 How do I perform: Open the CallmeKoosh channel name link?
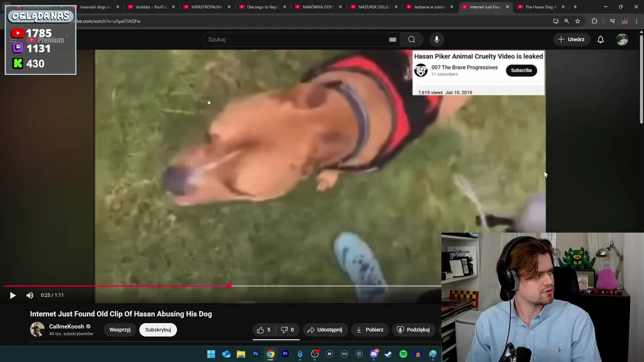coord(66,326)
